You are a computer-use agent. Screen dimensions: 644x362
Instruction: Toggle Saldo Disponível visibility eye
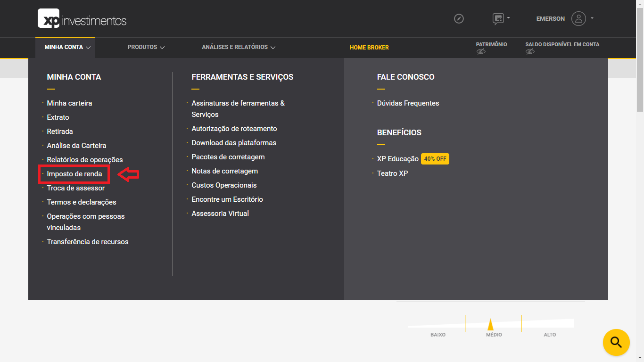coord(530,52)
